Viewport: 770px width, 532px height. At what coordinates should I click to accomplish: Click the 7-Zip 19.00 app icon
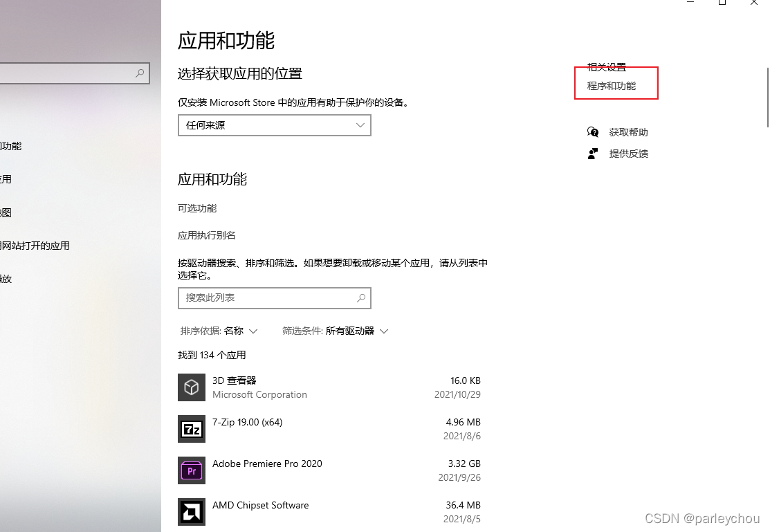pyautogui.click(x=192, y=429)
